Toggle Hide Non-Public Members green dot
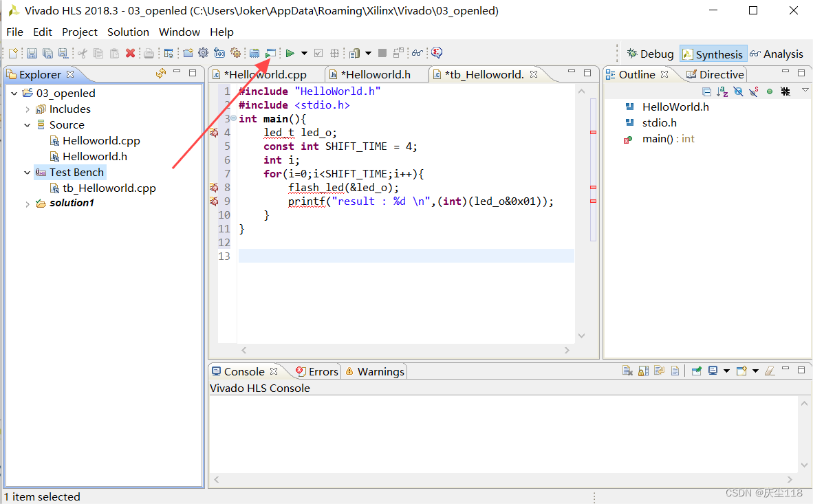Viewport: 813px width, 504px height. tap(770, 91)
